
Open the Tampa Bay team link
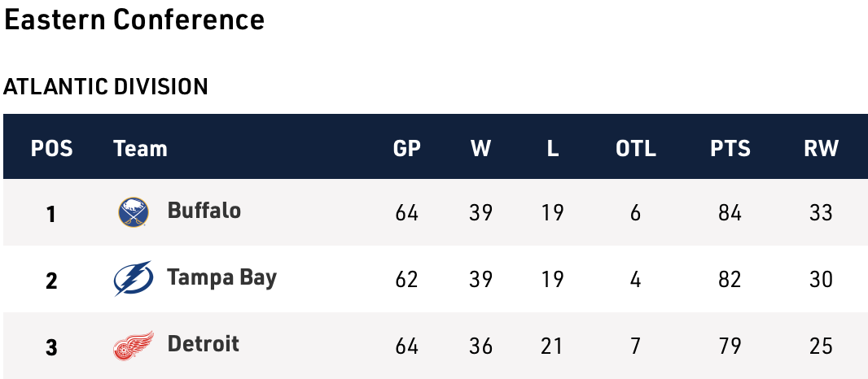[221, 278]
